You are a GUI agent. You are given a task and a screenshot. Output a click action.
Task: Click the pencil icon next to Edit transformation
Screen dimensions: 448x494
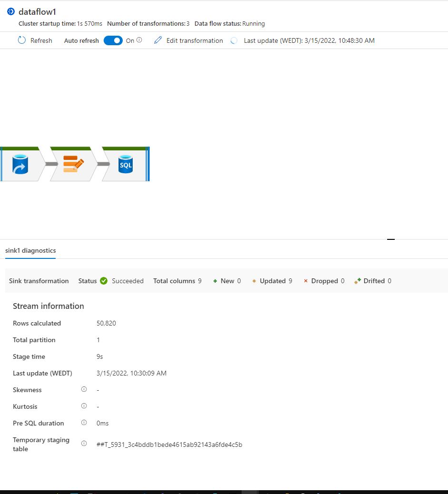pos(158,40)
